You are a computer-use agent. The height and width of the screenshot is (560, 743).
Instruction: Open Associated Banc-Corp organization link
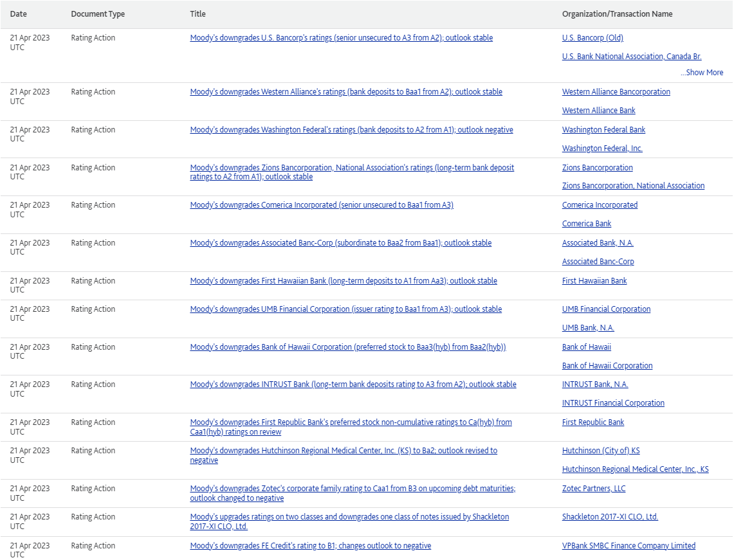tap(598, 262)
